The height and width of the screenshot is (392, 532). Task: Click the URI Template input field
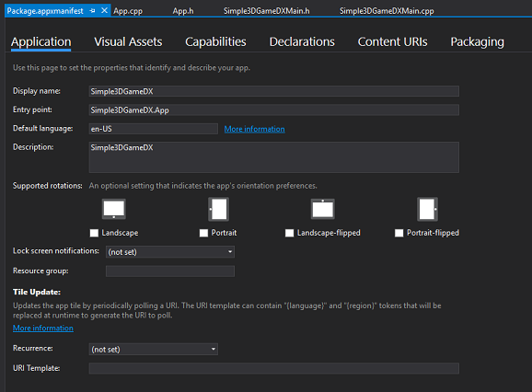pos(273,368)
